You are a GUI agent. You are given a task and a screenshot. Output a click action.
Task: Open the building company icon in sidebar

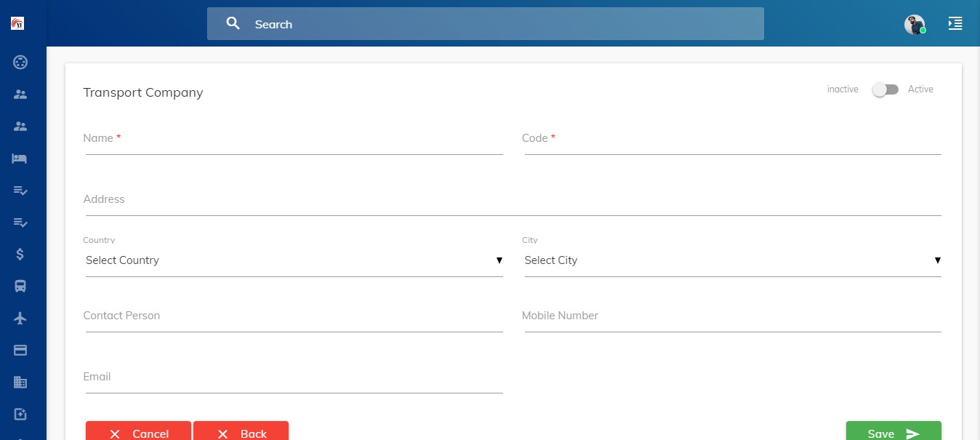tap(20, 383)
